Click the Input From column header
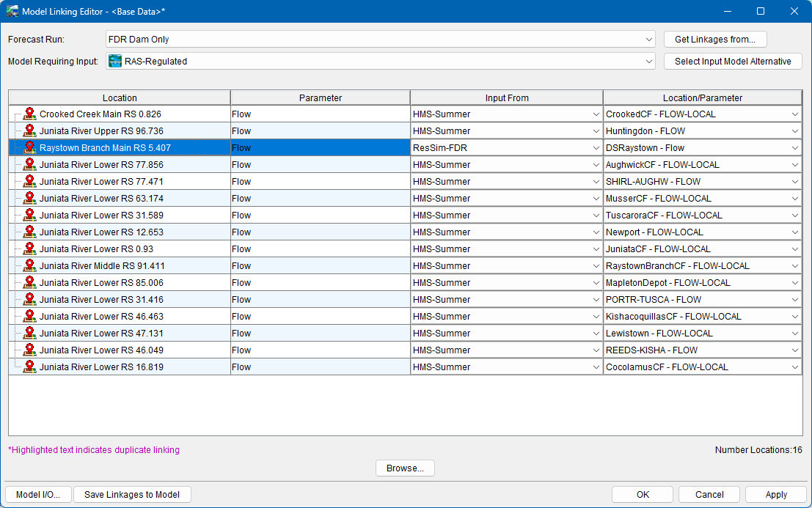This screenshot has height=508, width=812. point(506,97)
